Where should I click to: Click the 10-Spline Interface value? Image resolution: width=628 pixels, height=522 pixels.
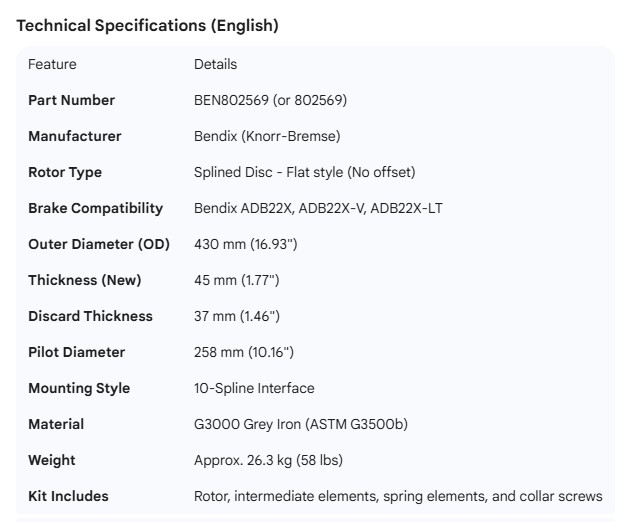click(x=254, y=388)
